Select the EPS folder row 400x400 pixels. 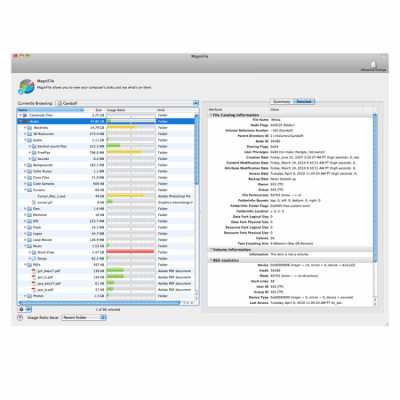(x=106, y=221)
